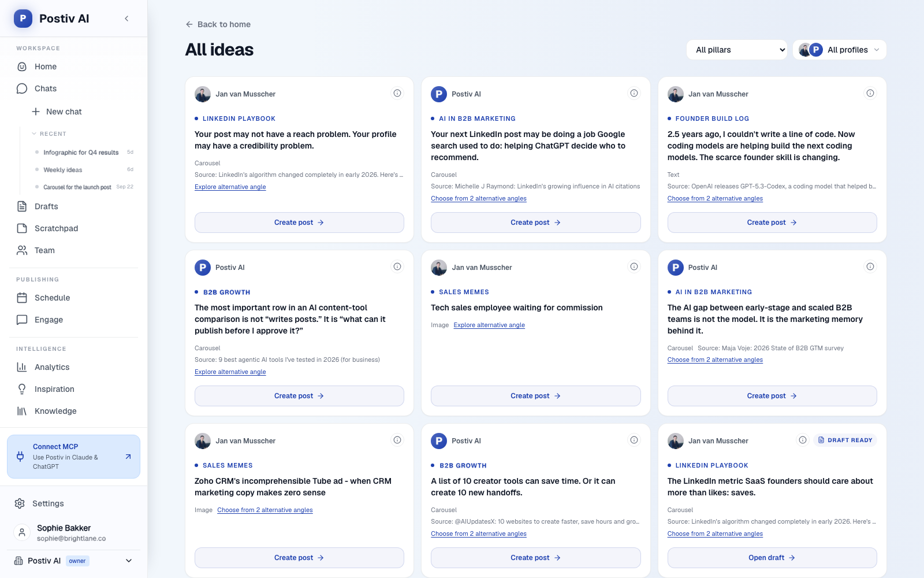The image size is (924, 578).
Task: Click 'Explore alternative angle' on Tech sales card
Action: click(x=489, y=325)
